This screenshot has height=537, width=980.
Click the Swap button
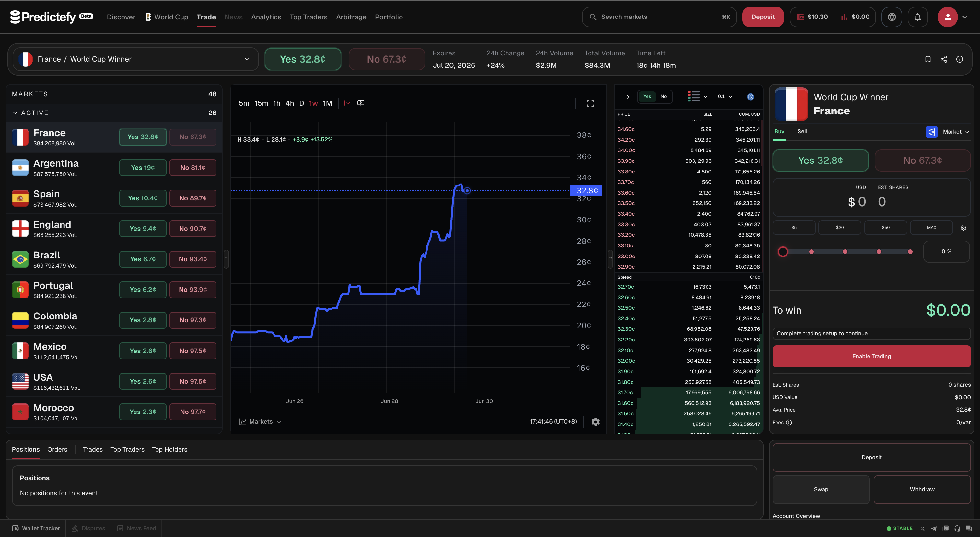coord(821,489)
